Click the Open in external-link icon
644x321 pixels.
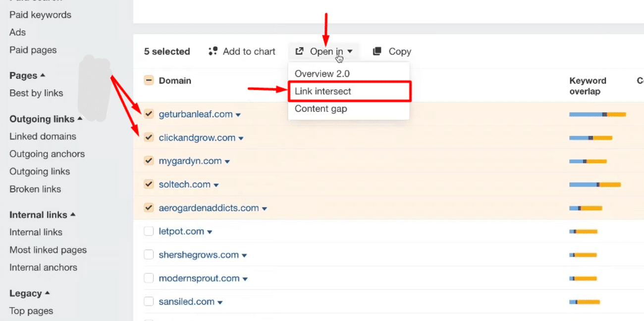(299, 51)
